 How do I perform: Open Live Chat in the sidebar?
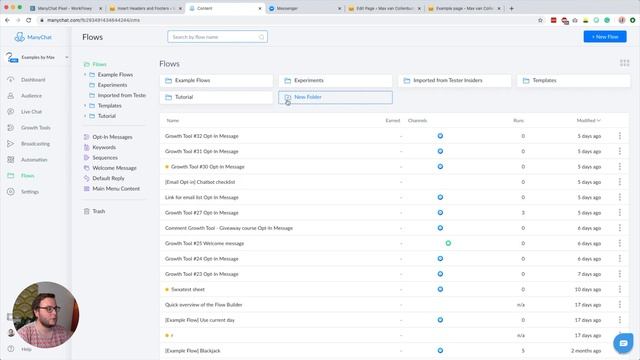coord(31,112)
